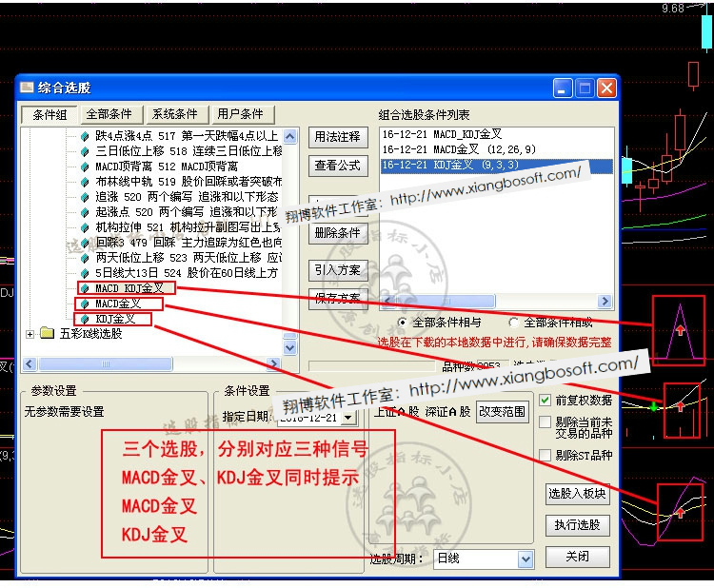The image size is (714, 588).
Task: Click the icon beside 5日线大13日 524
Action: pos(85,273)
